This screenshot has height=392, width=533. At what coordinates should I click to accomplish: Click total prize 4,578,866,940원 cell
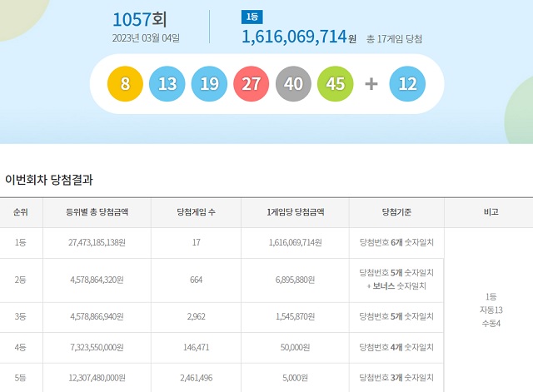click(x=97, y=316)
